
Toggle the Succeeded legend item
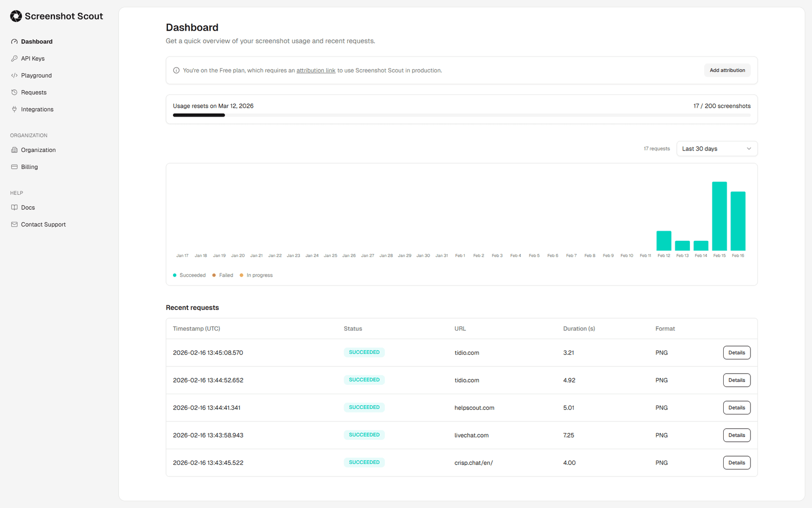pyautogui.click(x=189, y=275)
